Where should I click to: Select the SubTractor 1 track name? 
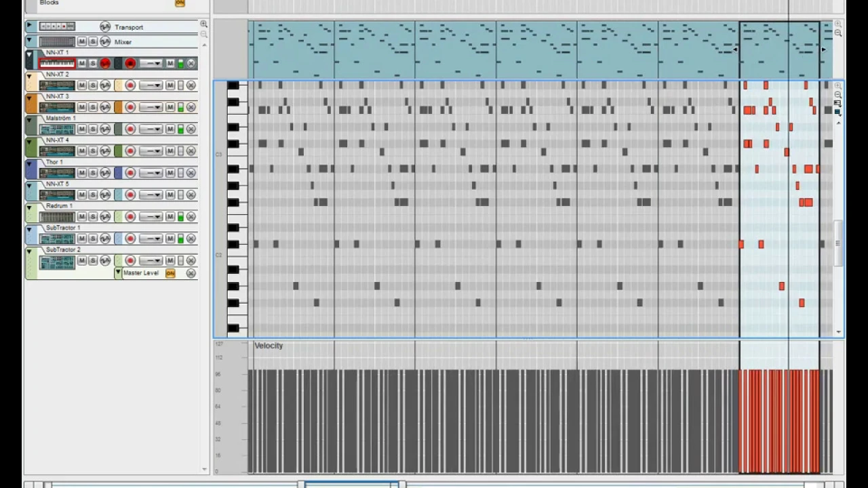(63, 228)
